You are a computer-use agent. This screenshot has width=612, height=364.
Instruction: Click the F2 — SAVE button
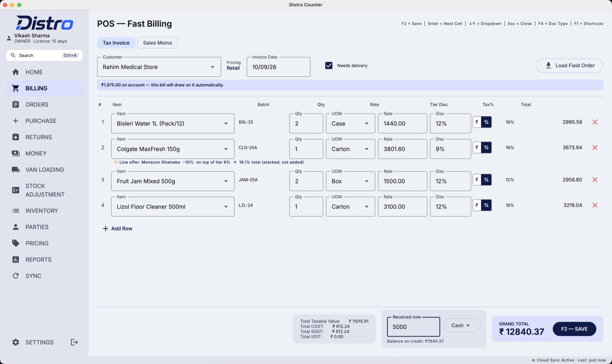click(x=574, y=329)
